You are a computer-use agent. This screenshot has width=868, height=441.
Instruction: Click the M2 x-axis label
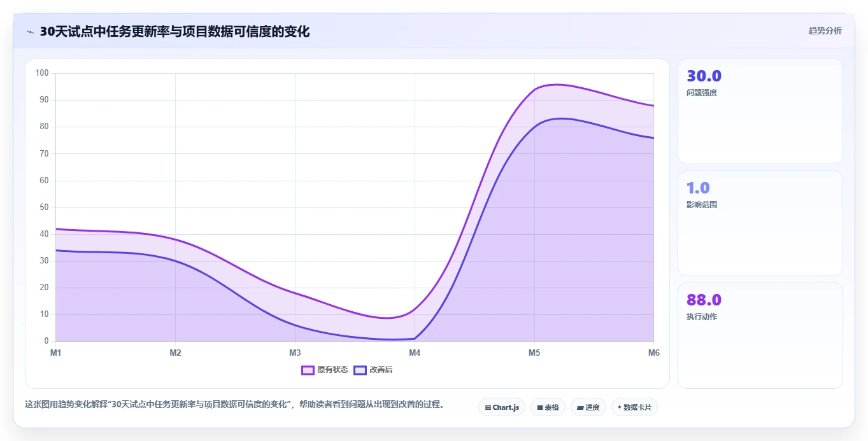(176, 353)
